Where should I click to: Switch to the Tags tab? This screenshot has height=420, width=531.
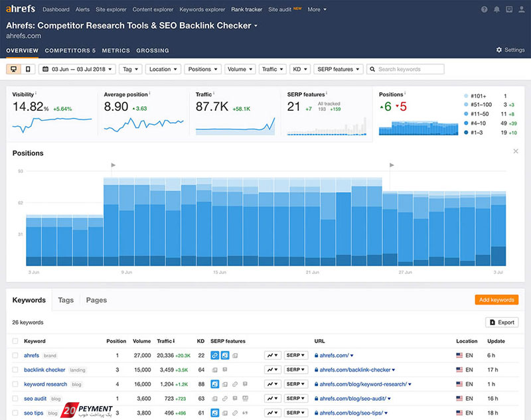pos(66,300)
